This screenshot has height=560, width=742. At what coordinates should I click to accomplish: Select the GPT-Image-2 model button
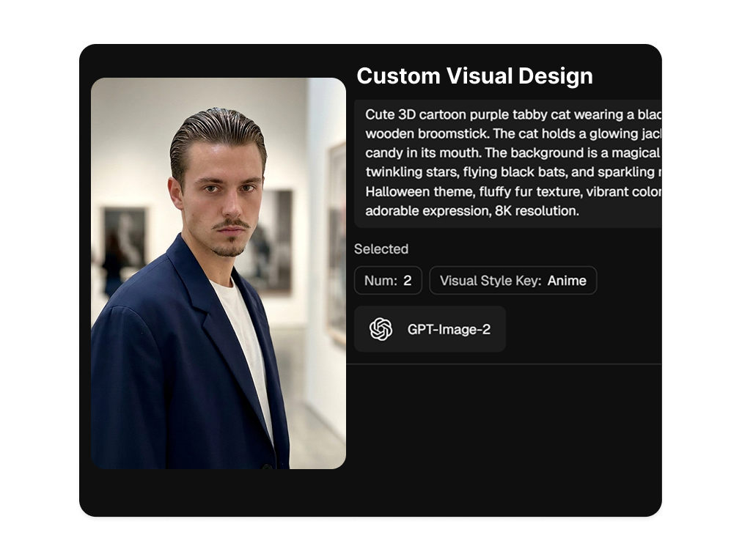(430, 328)
